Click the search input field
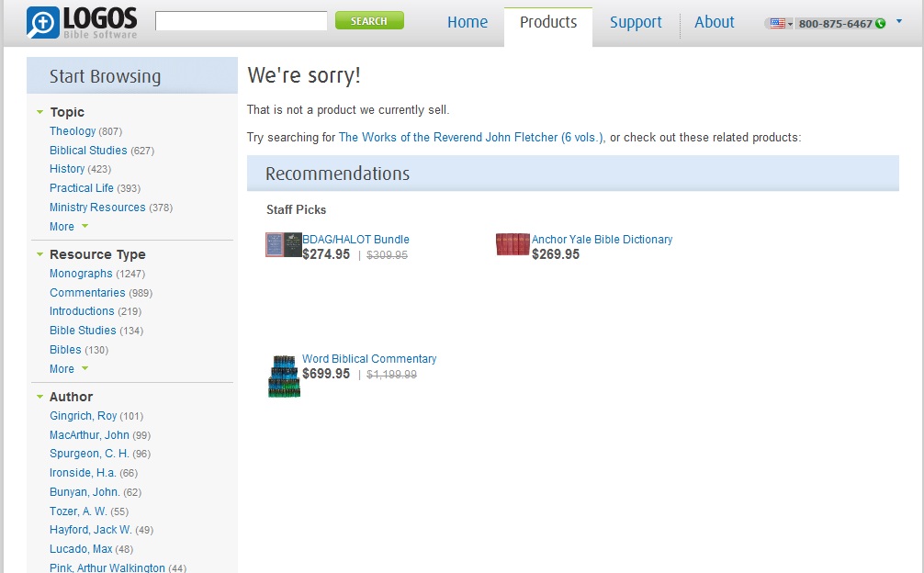The image size is (924, 573). 241,20
